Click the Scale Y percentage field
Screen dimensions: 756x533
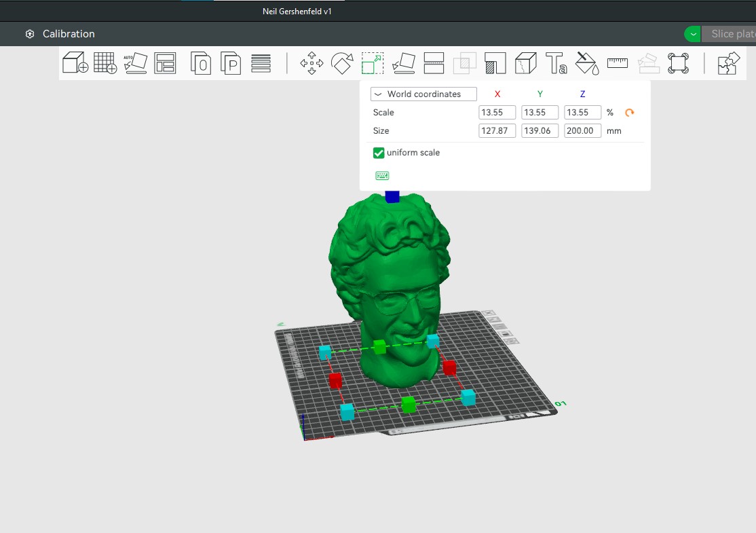540,113
